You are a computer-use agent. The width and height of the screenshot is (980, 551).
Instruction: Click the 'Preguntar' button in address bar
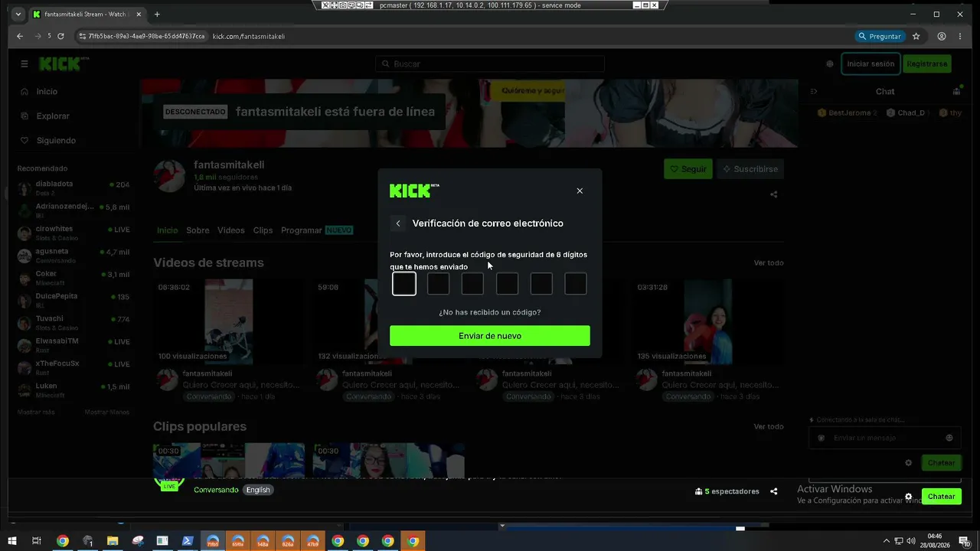pos(880,36)
